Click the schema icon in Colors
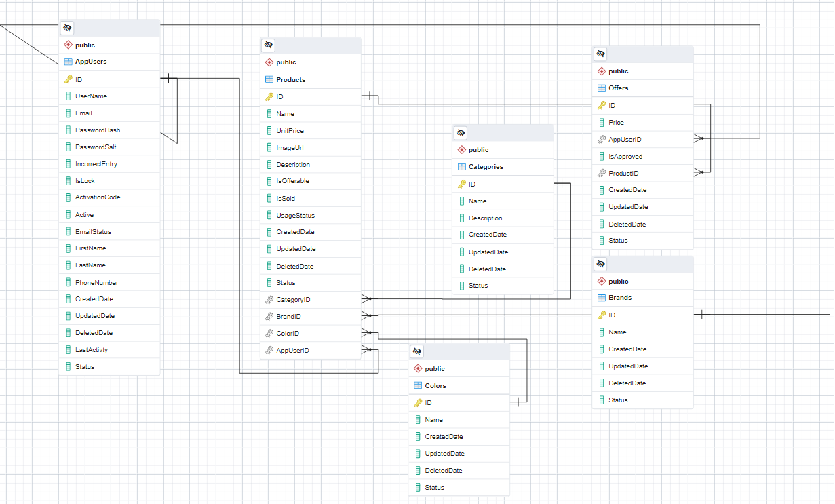 tap(418, 368)
